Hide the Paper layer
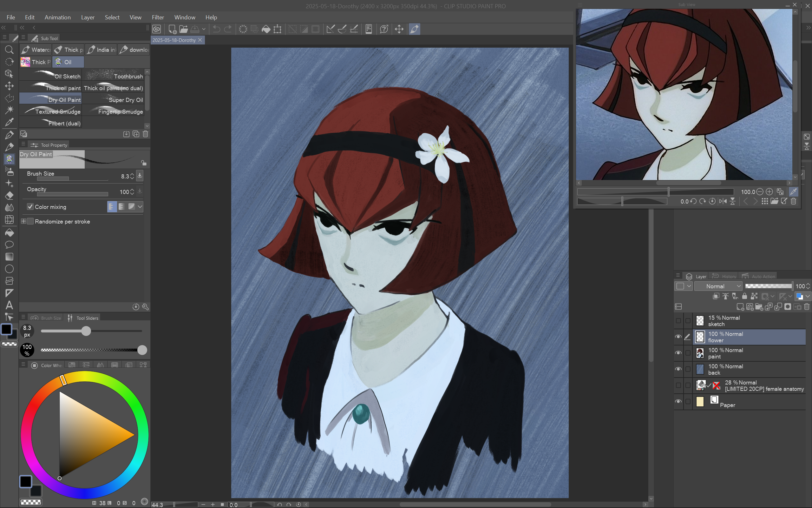This screenshot has height=508, width=812. point(678,401)
